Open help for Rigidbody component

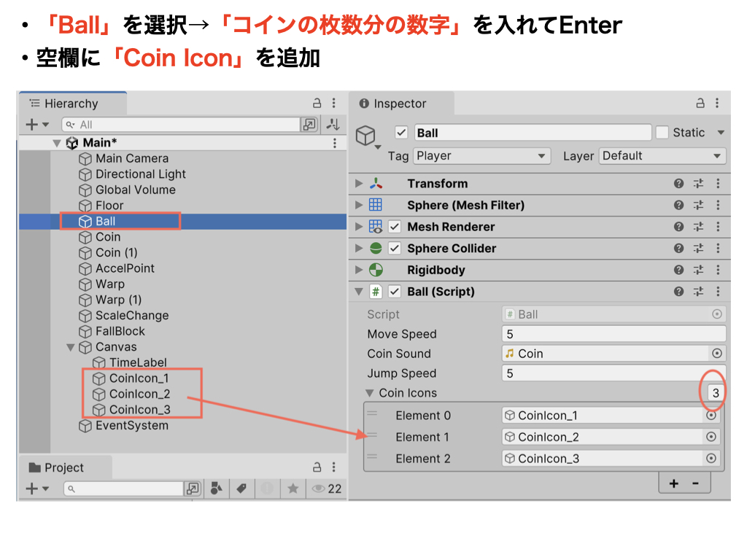679,270
